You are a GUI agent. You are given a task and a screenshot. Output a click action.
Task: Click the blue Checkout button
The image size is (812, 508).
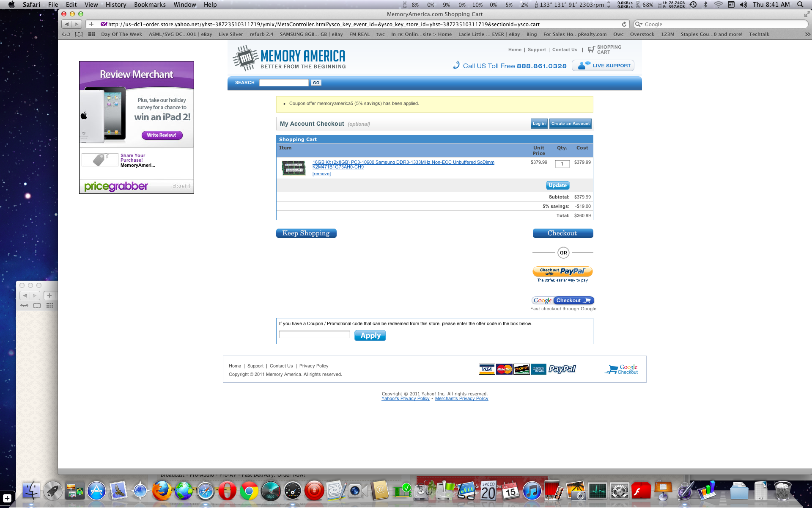pyautogui.click(x=562, y=233)
